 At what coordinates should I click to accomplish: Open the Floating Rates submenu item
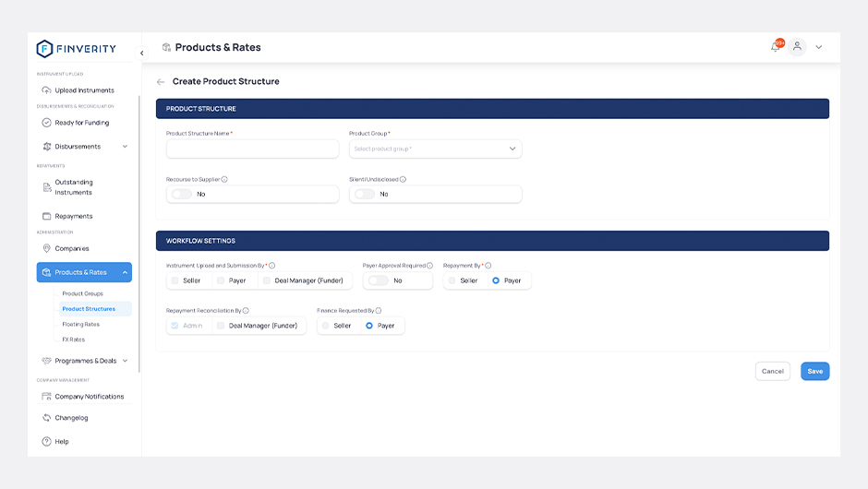click(x=81, y=324)
